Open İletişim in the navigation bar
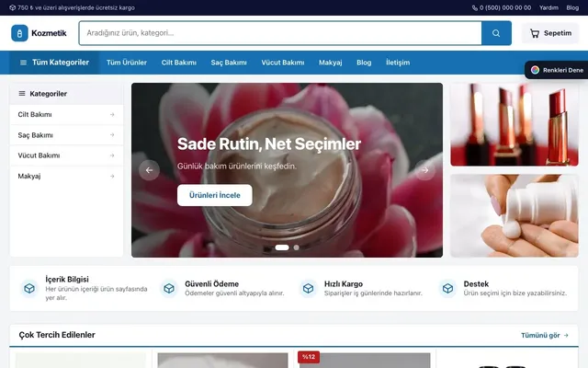The width and height of the screenshot is (588, 368). 398,63
